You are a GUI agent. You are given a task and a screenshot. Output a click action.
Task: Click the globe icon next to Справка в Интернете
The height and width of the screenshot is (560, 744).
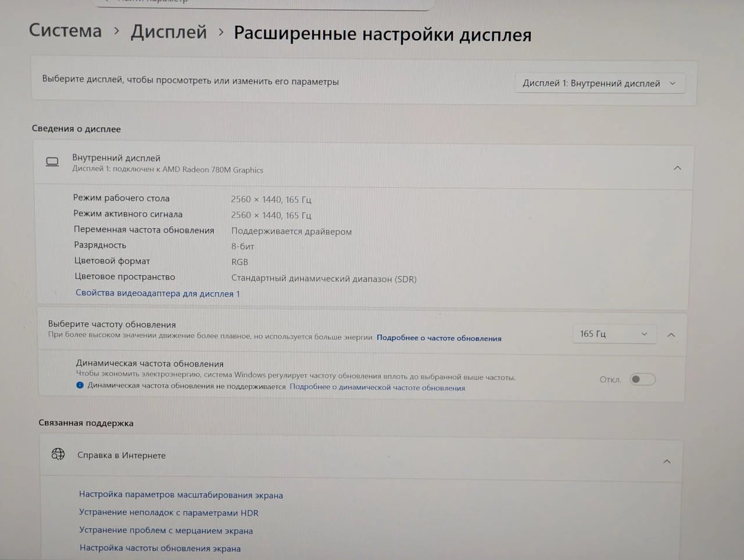tap(58, 454)
